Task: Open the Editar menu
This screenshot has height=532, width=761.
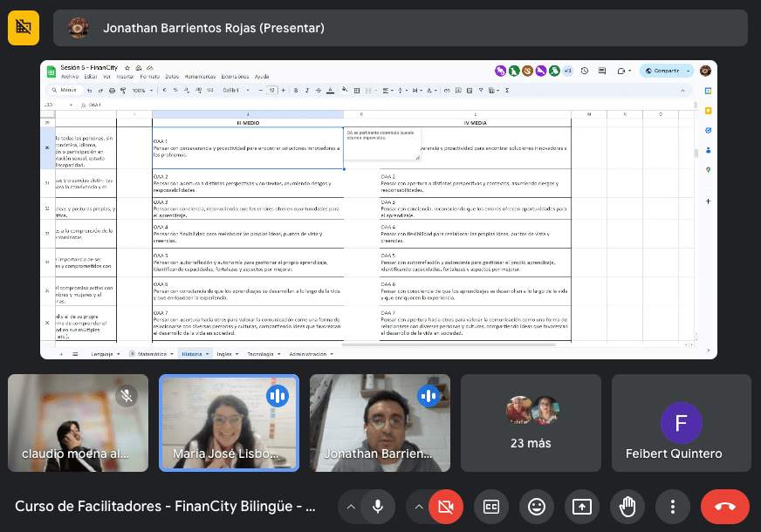Action: [x=91, y=77]
